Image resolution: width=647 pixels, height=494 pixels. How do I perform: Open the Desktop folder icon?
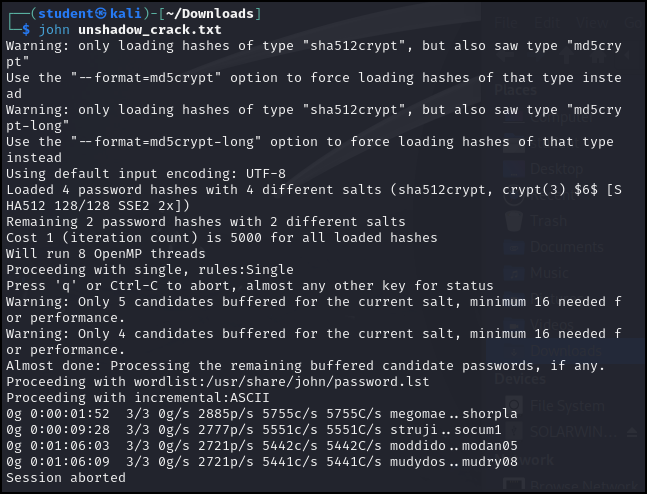tap(514, 169)
